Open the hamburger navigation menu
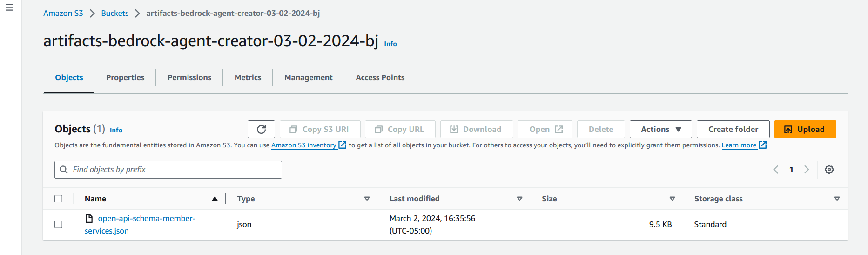 (x=9, y=7)
